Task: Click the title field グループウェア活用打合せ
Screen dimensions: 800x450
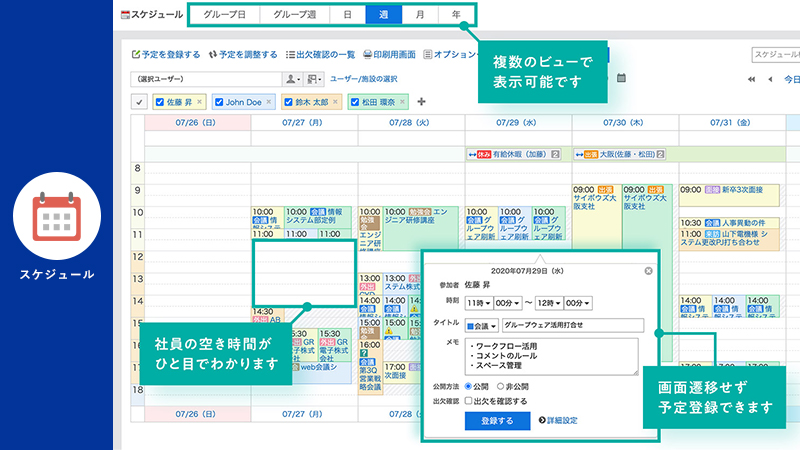Action: coord(573,325)
